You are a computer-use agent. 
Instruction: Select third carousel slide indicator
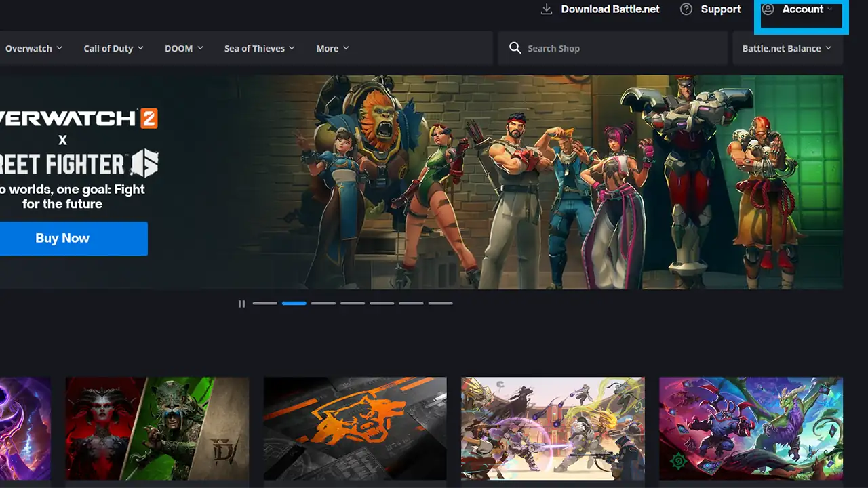(x=323, y=304)
